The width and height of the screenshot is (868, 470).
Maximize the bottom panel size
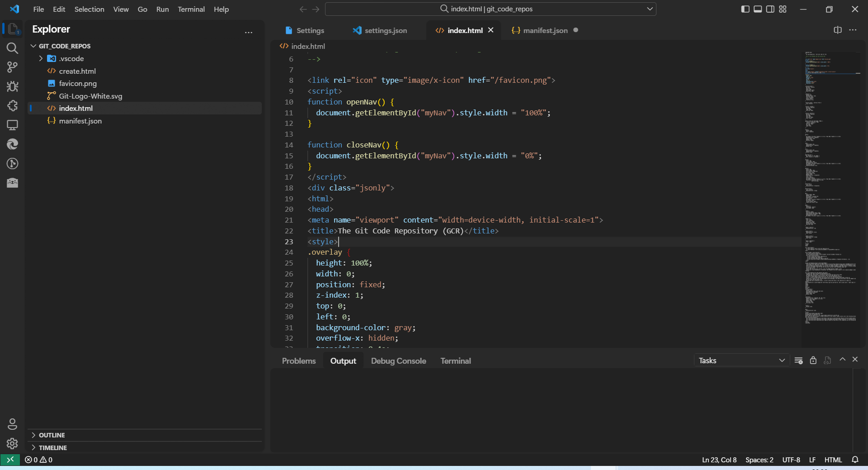click(x=842, y=359)
